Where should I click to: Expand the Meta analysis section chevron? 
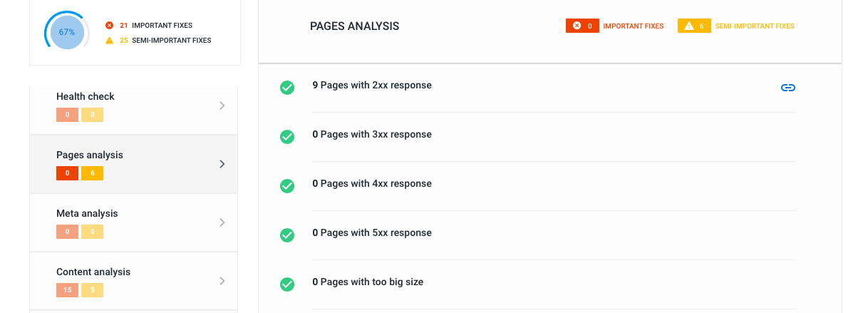222,222
